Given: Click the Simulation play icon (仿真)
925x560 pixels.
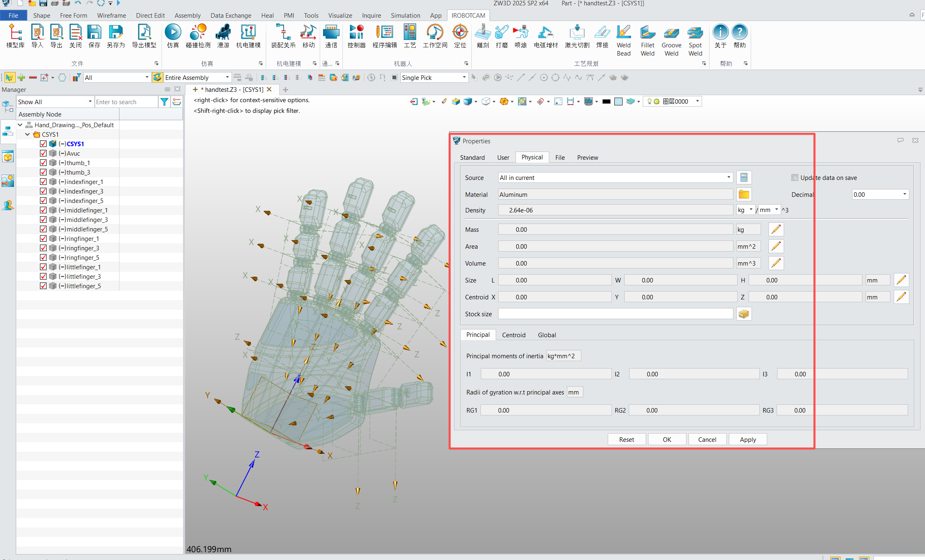Looking at the screenshot, I should [173, 33].
